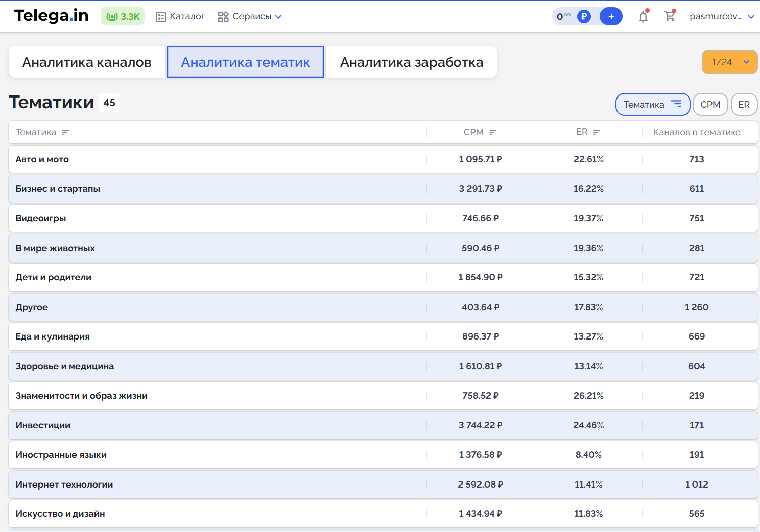Click sort icon in ER column header
Viewport: 760px width, 532px height.
point(596,132)
